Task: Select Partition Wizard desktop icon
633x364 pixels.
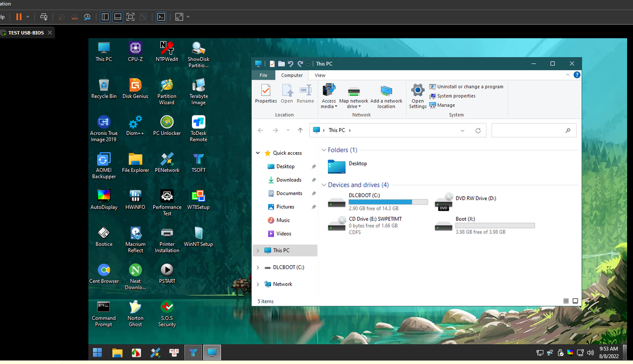Action: [x=167, y=91]
